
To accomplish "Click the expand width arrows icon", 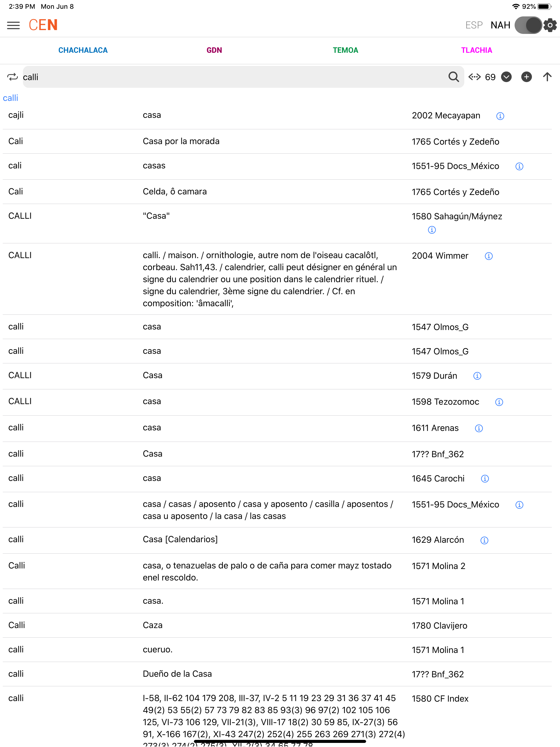I will coord(474,77).
